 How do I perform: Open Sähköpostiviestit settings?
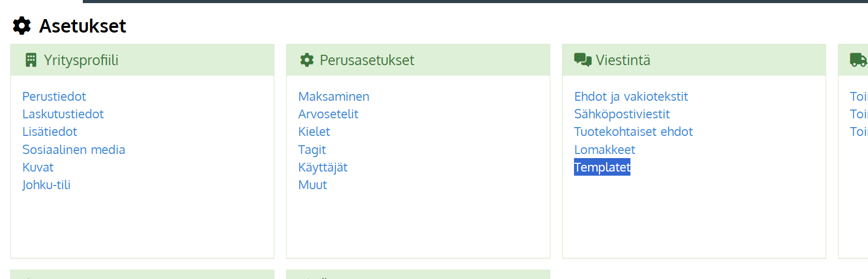(622, 114)
